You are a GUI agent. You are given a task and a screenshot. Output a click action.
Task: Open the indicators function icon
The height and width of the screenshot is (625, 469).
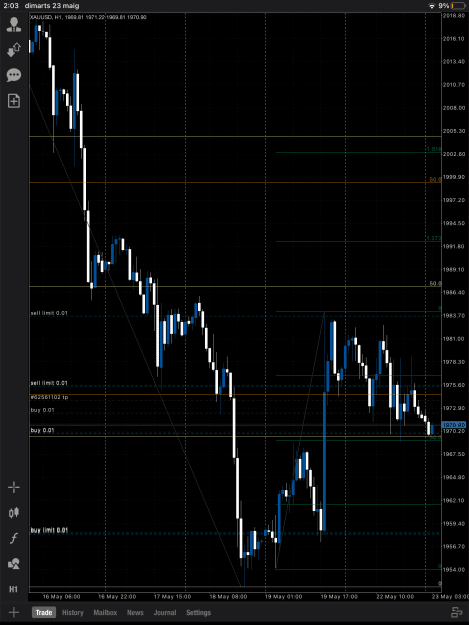click(14, 538)
